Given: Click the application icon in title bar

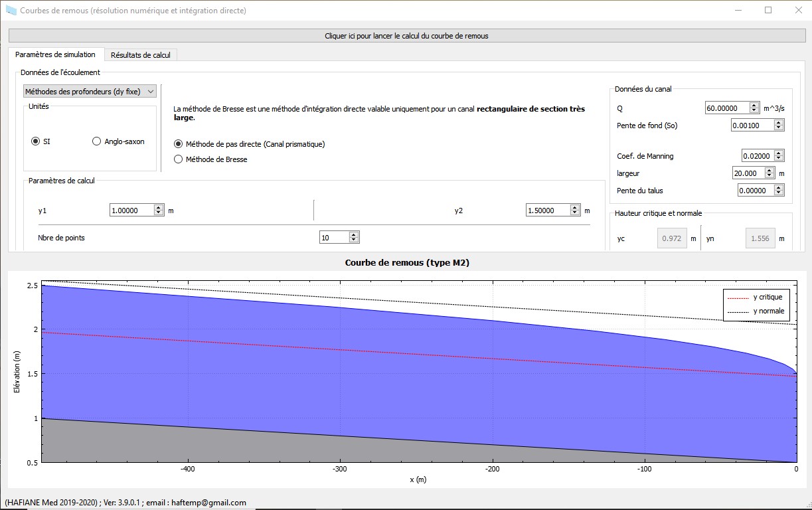Looking at the screenshot, I should (11, 10).
